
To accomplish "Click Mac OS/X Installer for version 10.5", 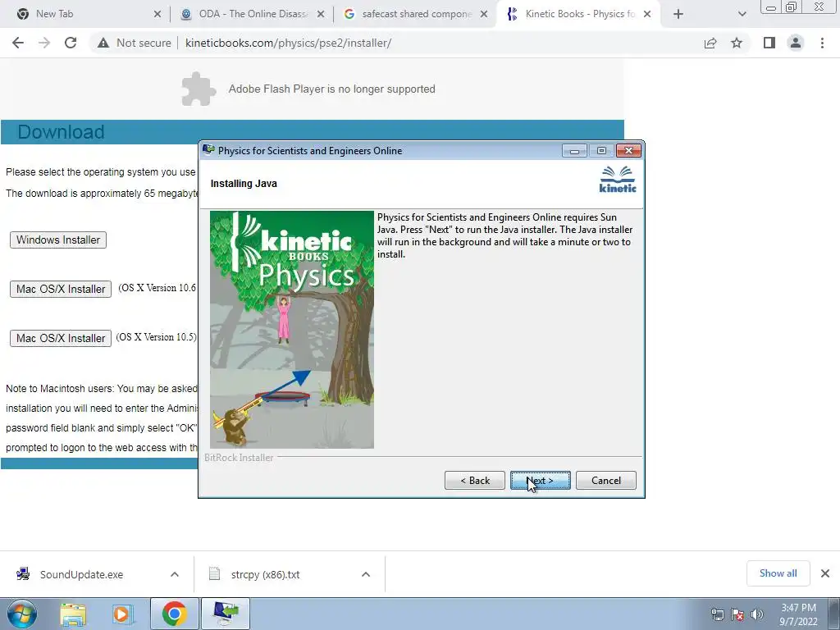I will coord(61,339).
